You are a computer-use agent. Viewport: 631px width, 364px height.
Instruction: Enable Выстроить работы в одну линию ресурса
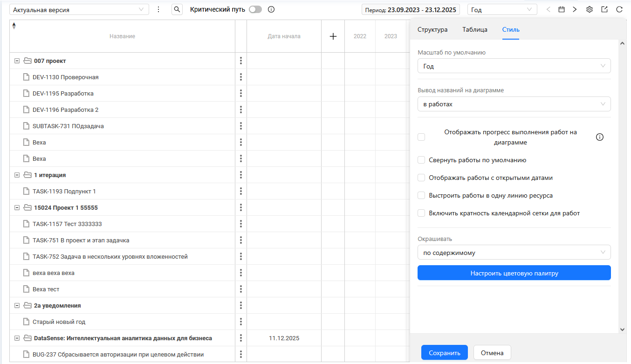pos(421,195)
